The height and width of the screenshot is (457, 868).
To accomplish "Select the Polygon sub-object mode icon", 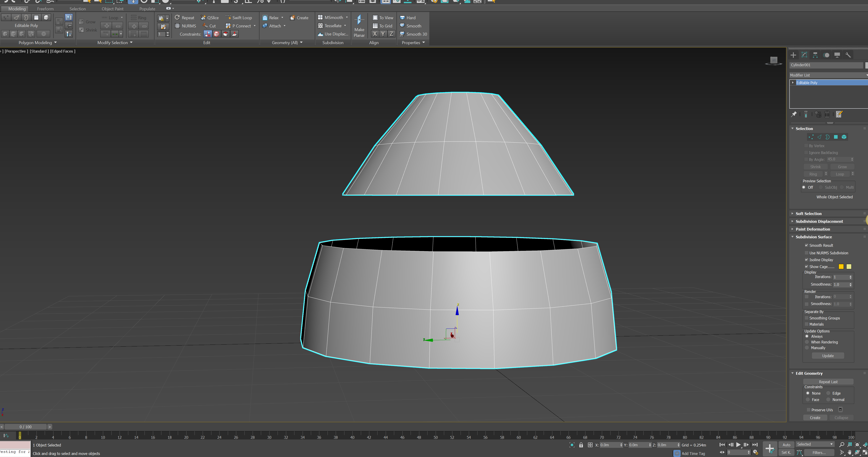I will 836,137.
